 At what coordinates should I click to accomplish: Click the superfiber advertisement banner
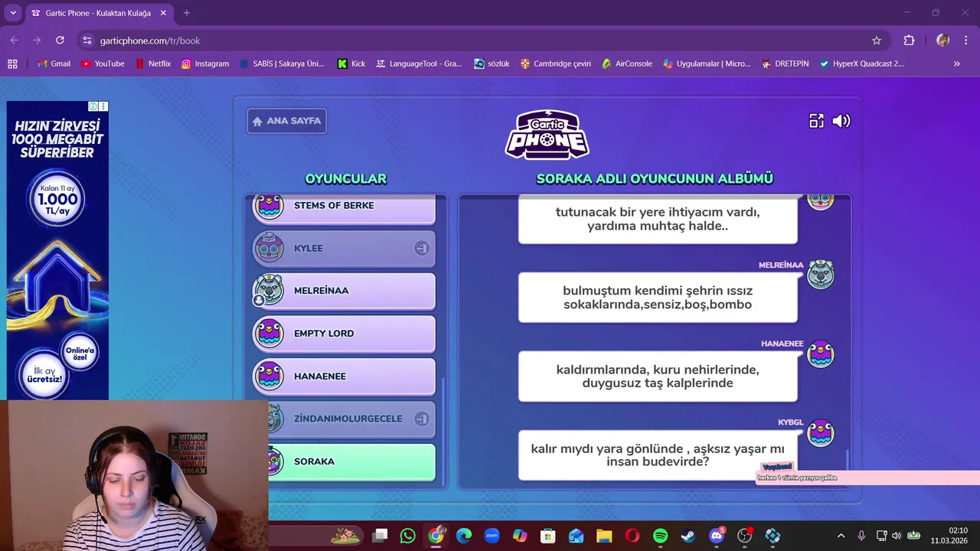tap(57, 250)
